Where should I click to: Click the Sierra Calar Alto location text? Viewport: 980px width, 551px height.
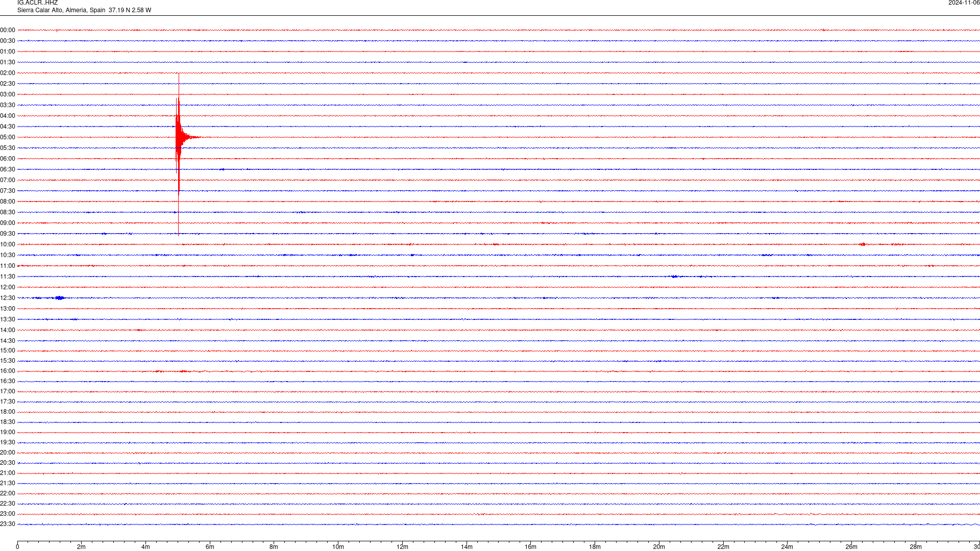84,10
